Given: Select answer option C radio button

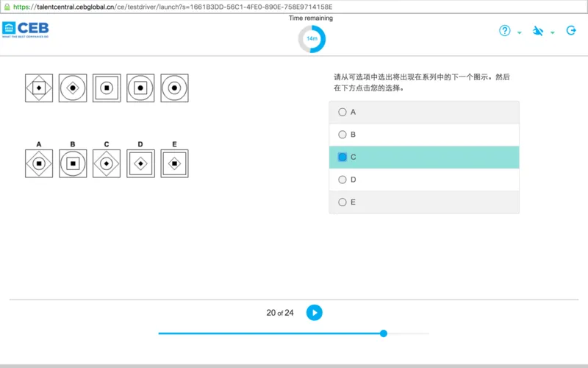Looking at the screenshot, I should point(342,157).
